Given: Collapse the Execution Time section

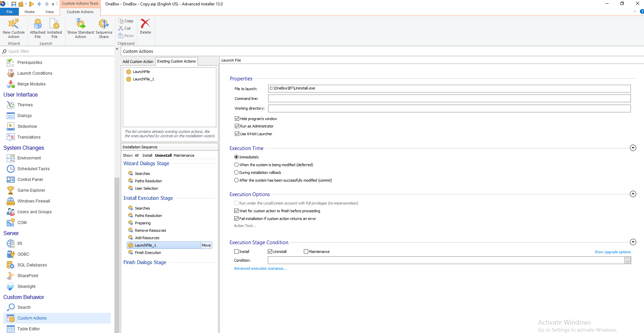Looking at the screenshot, I should (x=633, y=148).
